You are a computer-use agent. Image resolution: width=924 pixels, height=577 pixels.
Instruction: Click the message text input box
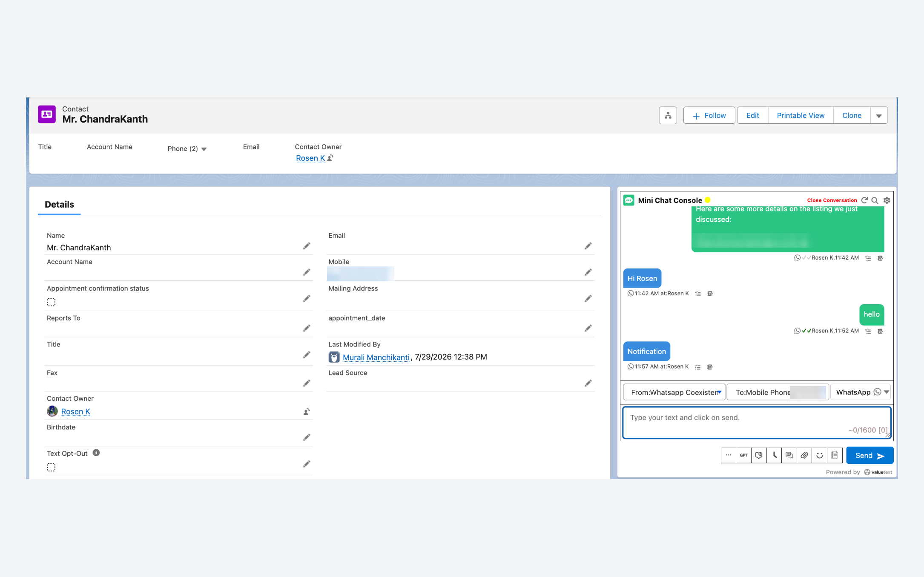pyautogui.click(x=757, y=423)
